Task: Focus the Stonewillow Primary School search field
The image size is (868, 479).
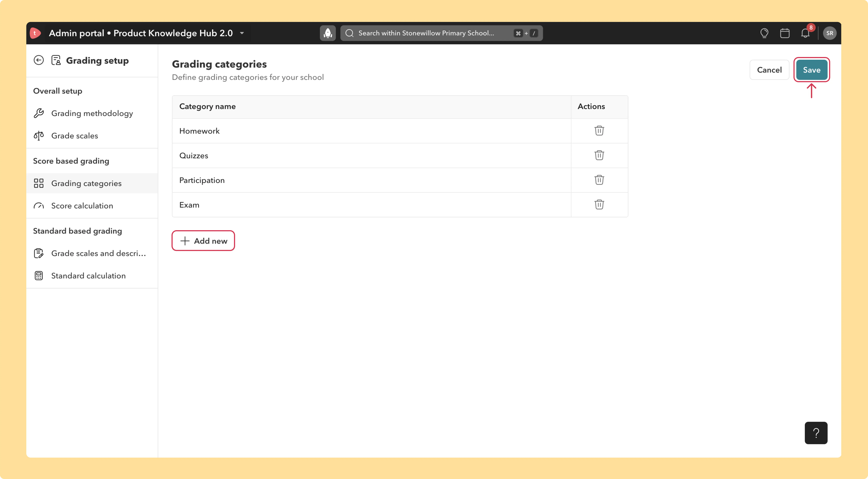Action: pyautogui.click(x=441, y=33)
